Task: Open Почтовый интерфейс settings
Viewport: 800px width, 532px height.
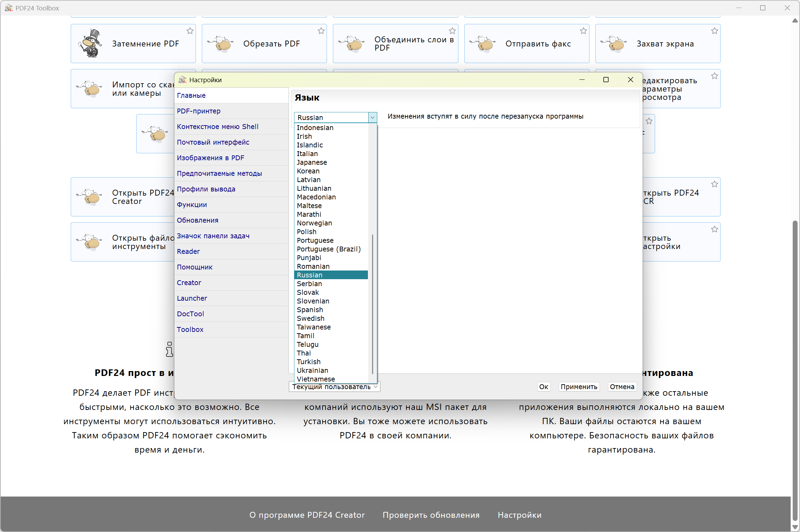Action: [232, 142]
